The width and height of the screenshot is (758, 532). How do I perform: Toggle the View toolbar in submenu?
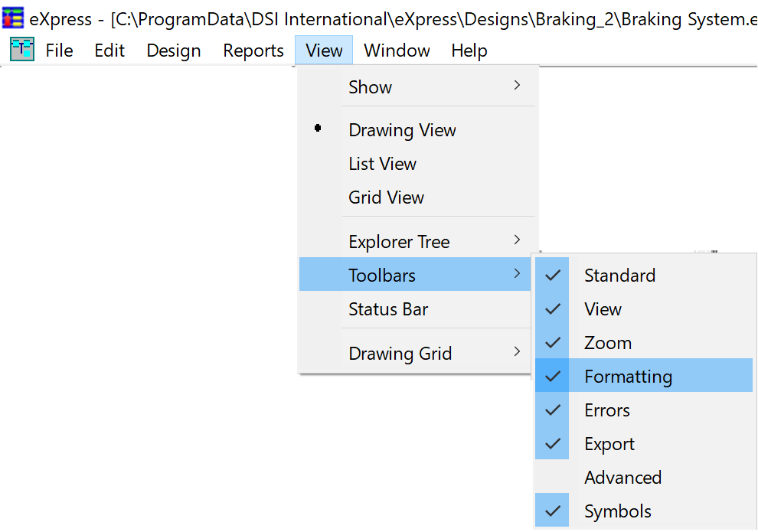point(643,308)
